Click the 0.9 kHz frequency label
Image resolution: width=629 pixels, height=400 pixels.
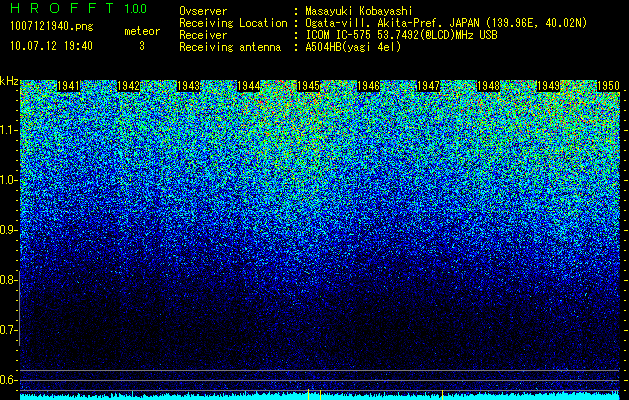click(8, 230)
